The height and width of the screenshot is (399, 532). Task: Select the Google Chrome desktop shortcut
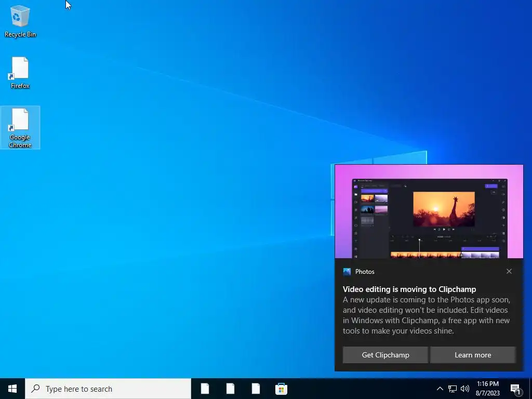click(x=20, y=128)
